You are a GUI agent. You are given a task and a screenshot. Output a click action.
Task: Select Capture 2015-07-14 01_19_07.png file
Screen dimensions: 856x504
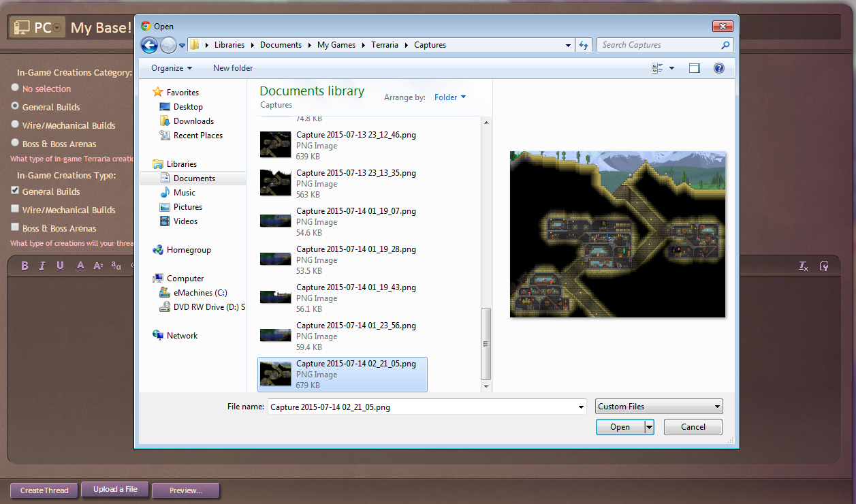pyautogui.click(x=343, y=222)
